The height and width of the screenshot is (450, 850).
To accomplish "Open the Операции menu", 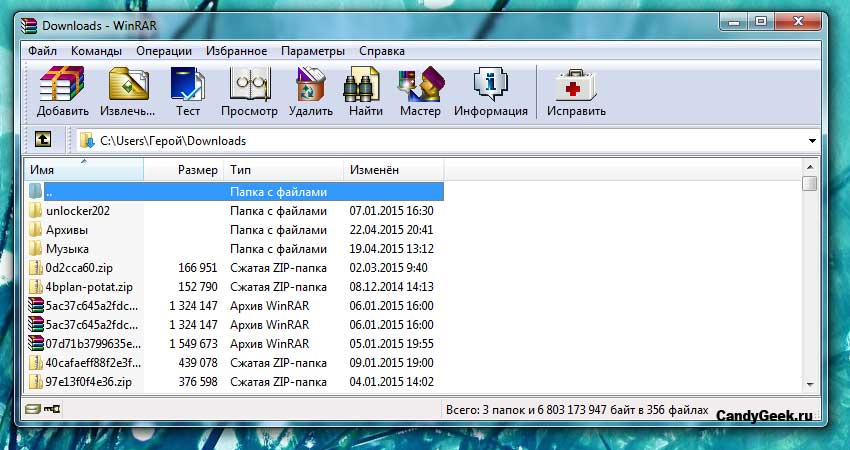I will (164, 51).
